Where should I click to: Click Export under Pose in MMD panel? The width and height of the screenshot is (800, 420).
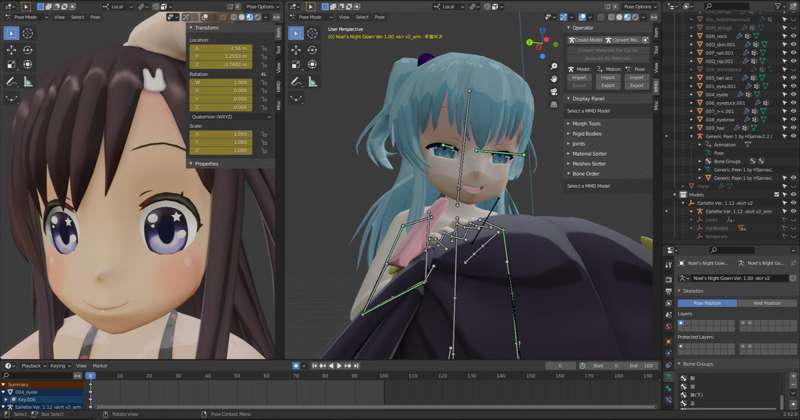pos(637,85)
